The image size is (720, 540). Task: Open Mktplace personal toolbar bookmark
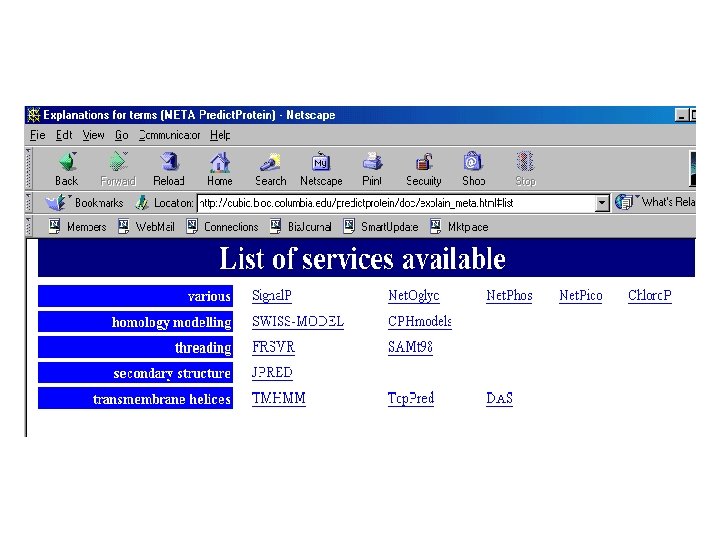click(x=459, y=226)
